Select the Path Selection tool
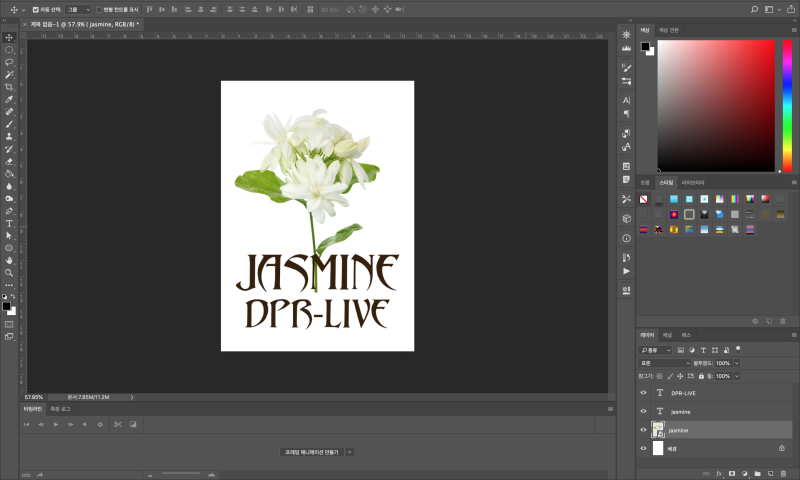Screen dimensions: 800x480 [9, 236]
